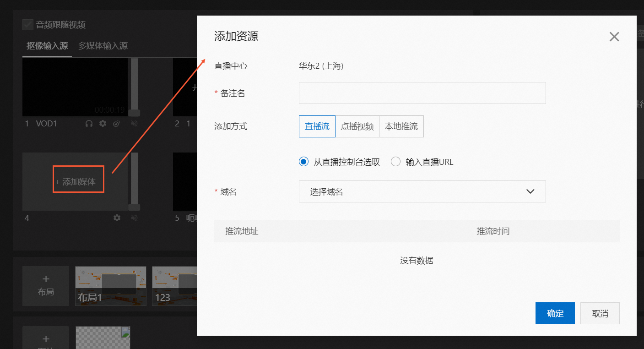The width and height of the screenshot is (644, 349).
Task: Click the 取消 button
Action: 600,313
